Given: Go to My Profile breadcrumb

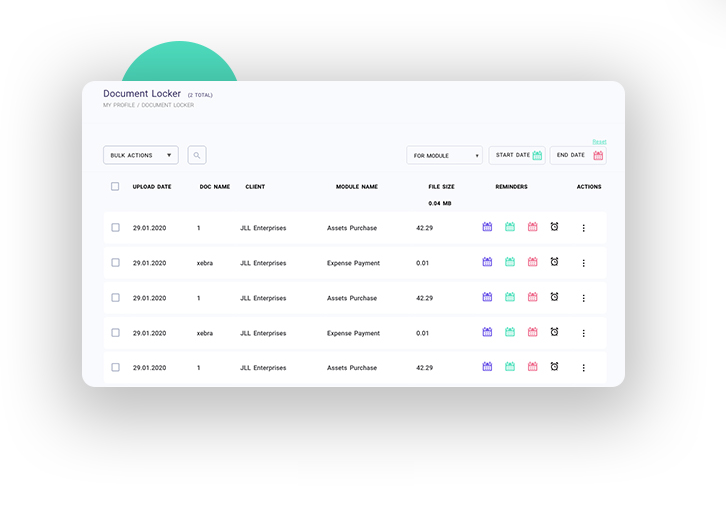Looking at the screenshot, I should 118,105.
